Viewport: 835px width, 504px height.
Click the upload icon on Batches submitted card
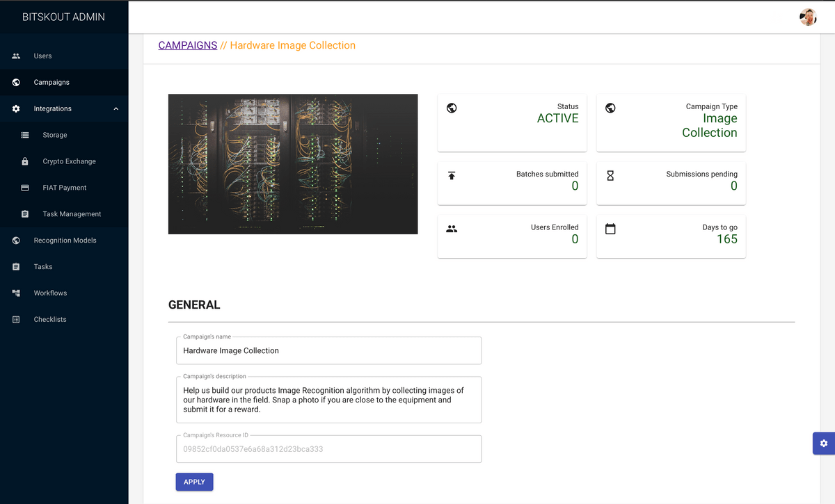(x=452, y=175)
